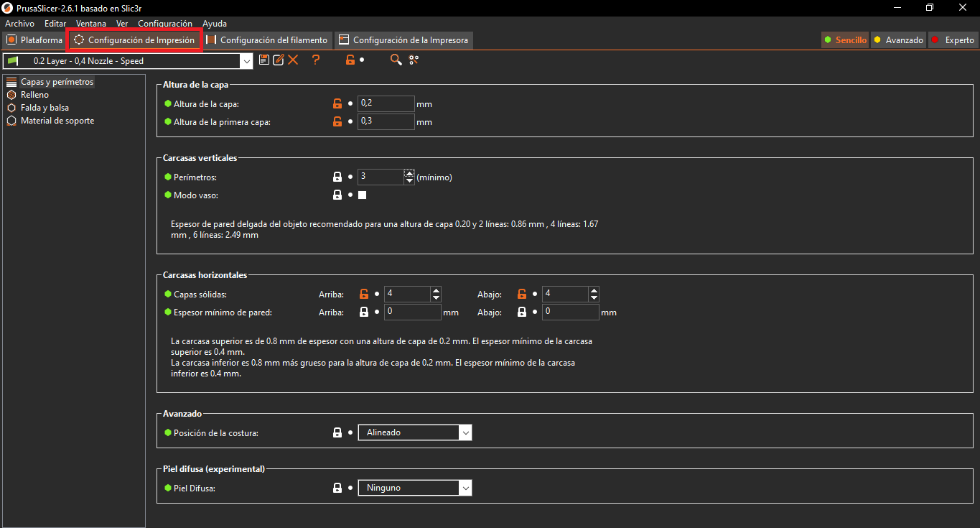Image resolution: width=980 pixels, height=528 pixels.
Task: Select Material de soporte in the sidebar
Action: tap(57, 121)
